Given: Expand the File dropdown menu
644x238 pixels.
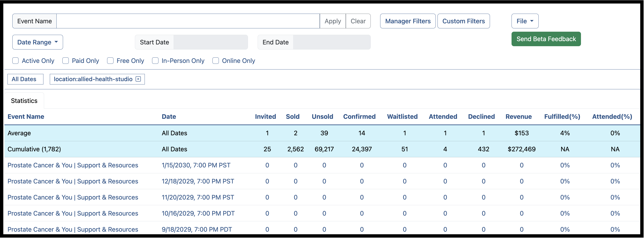Looking at the screenshot, I should (x=525, y=21).
